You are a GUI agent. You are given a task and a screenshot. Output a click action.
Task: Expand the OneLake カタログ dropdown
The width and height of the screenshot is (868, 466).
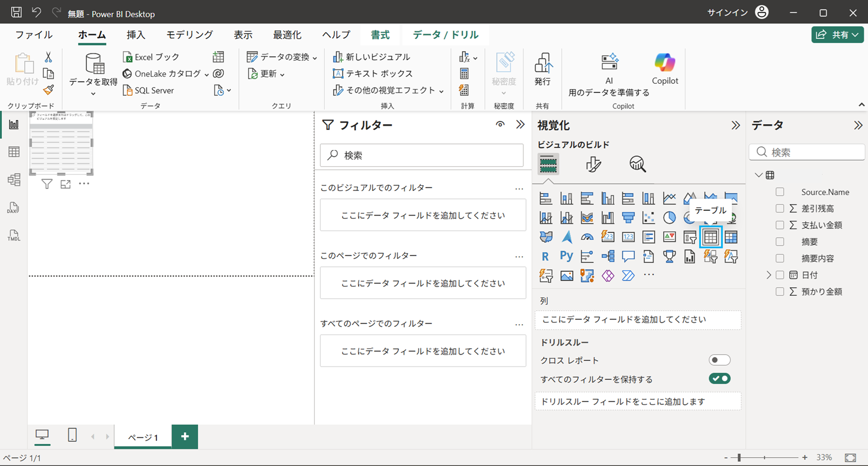point(206,74)
